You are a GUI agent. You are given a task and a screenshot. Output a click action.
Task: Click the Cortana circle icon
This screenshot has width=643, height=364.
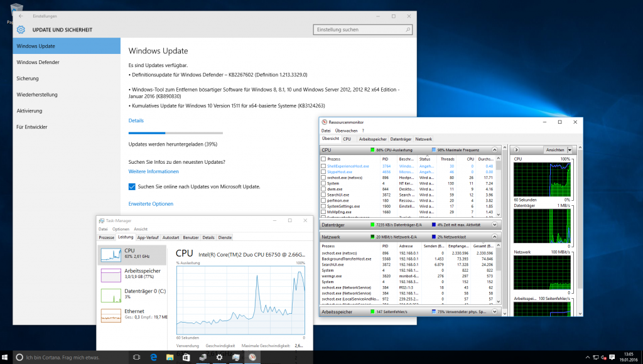pyautogui.click(x=19, y=358)
